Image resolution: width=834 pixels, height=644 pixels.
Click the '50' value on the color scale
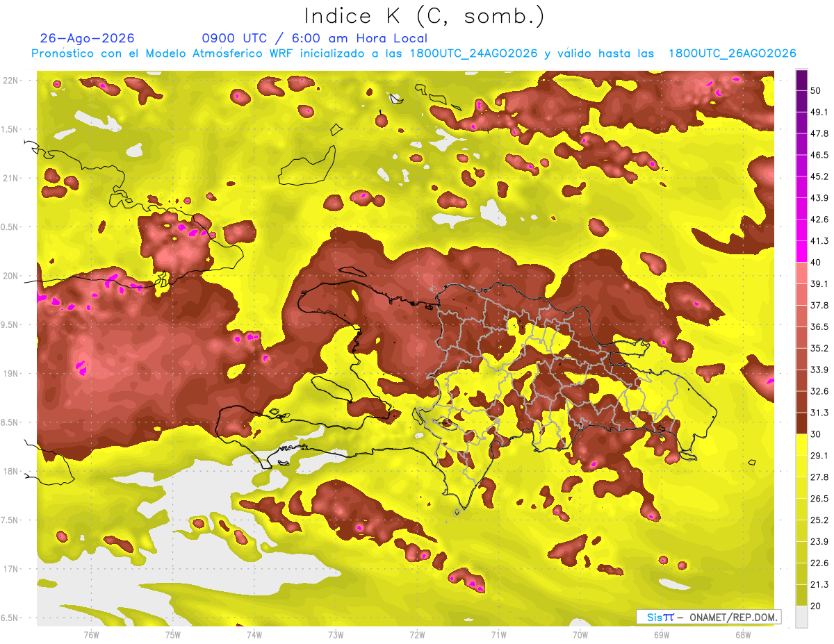pos(816,90)
